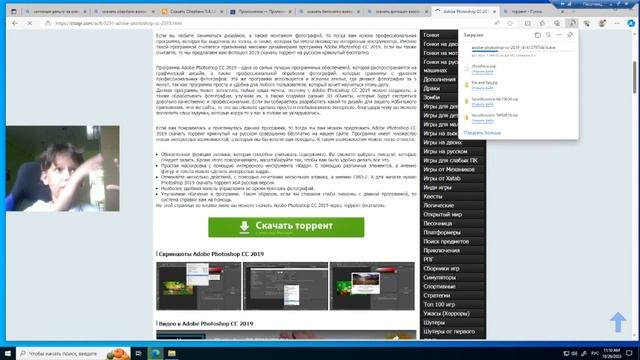Screen dimensions: 640x360
Task: Switch to the Скачать Chrome tab
Action: (192, 11)
